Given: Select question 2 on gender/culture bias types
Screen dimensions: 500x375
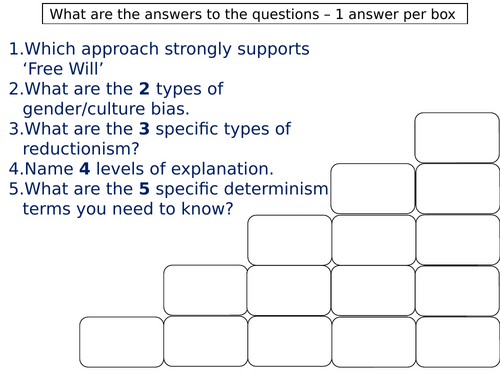Looking at the screenshot, I should [116, 99].
